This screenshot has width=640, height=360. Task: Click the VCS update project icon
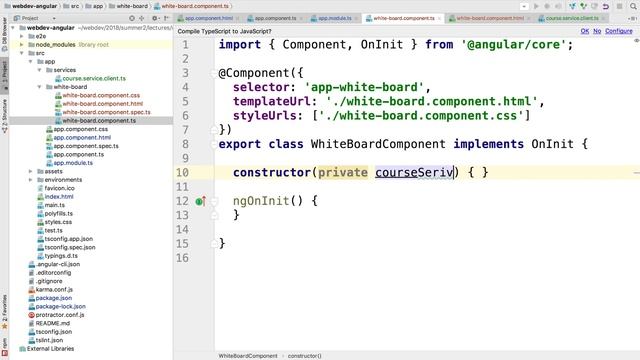572,6
